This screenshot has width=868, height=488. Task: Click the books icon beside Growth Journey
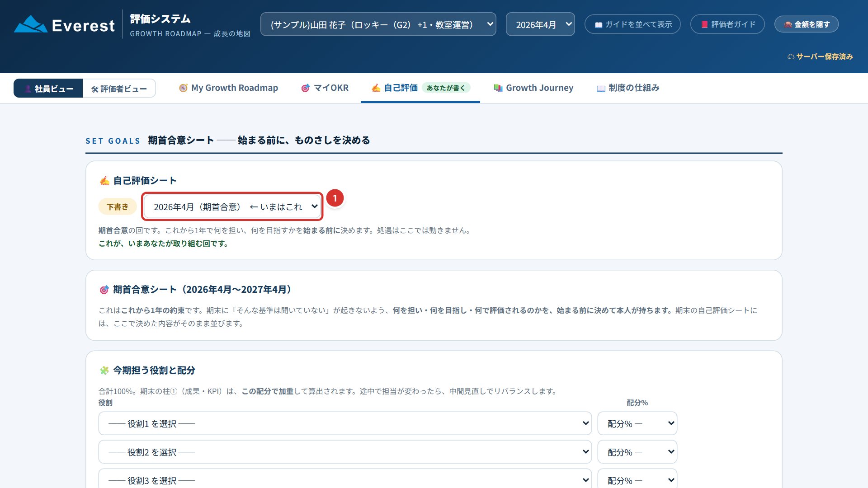tap(498, 88)
